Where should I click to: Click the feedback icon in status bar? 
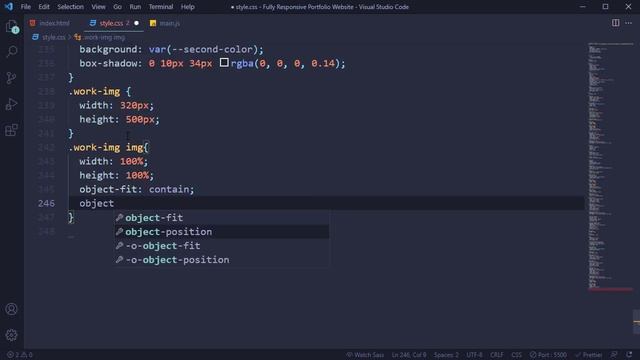coord(614,355)
